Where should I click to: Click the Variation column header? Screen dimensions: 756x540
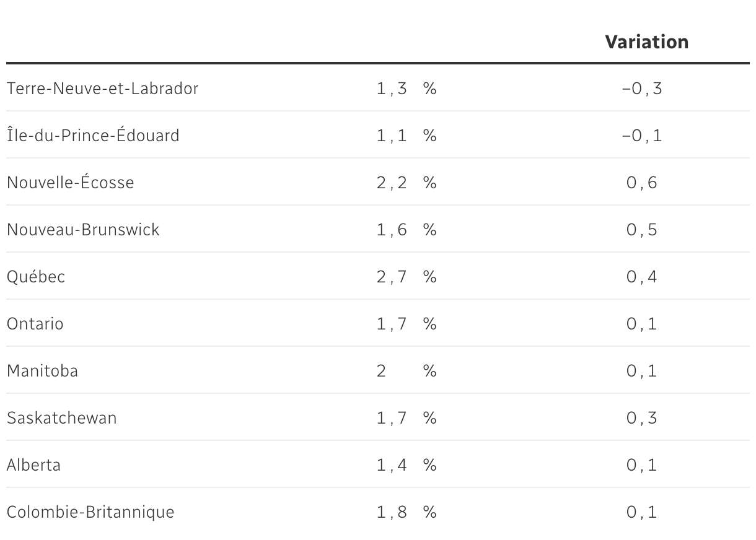pos(646,41)
